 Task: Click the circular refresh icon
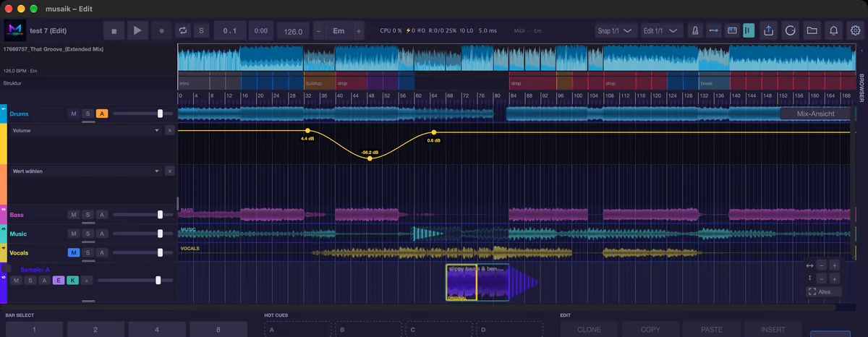tap(791, 31)
